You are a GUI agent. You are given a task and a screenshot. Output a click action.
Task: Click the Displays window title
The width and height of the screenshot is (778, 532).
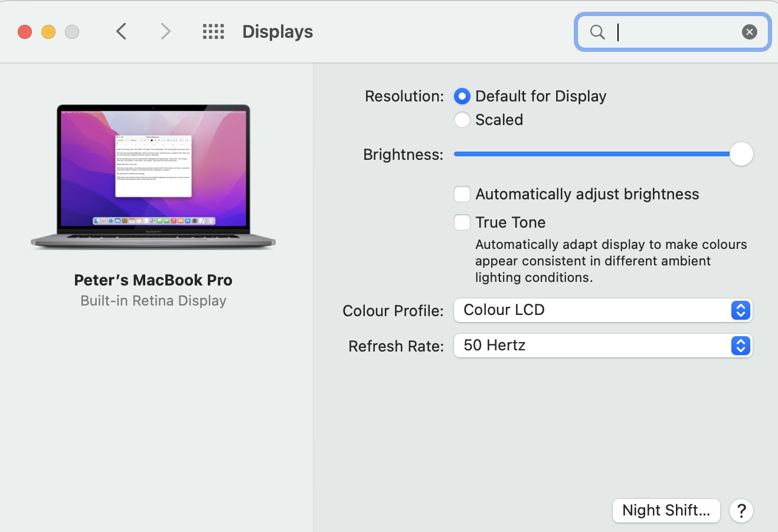(277, 32)
